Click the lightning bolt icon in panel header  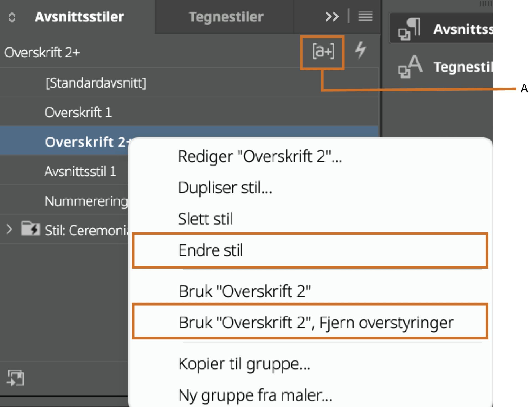361,51
